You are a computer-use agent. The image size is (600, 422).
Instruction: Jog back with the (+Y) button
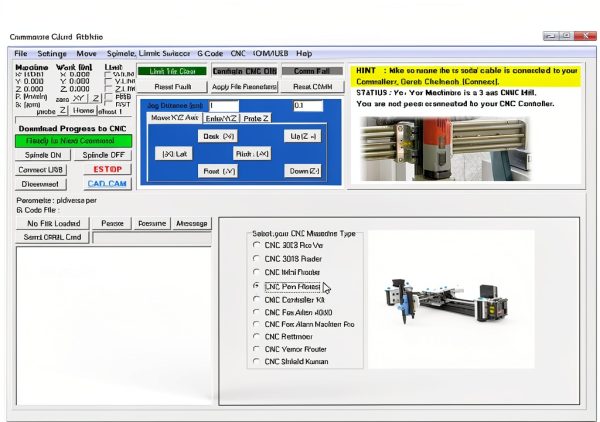[218, 136]
